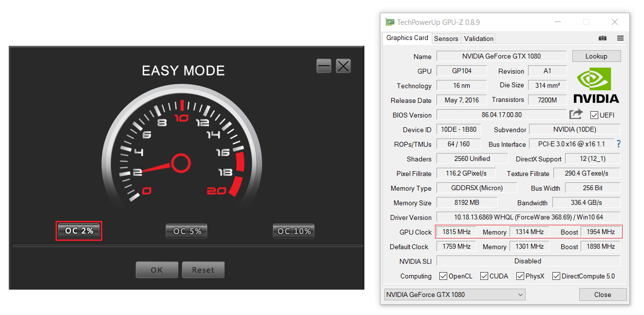Switch to the Graphics Card tab
The width and height of the screenshot is (644, 315).
pyautogui.click(x=407, y=38)
